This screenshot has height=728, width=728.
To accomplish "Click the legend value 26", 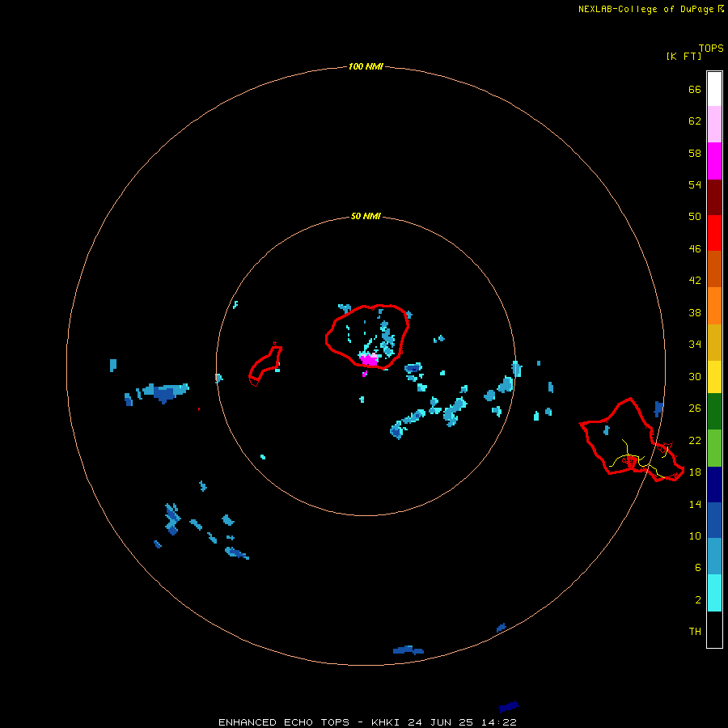I will coord(695,408).
